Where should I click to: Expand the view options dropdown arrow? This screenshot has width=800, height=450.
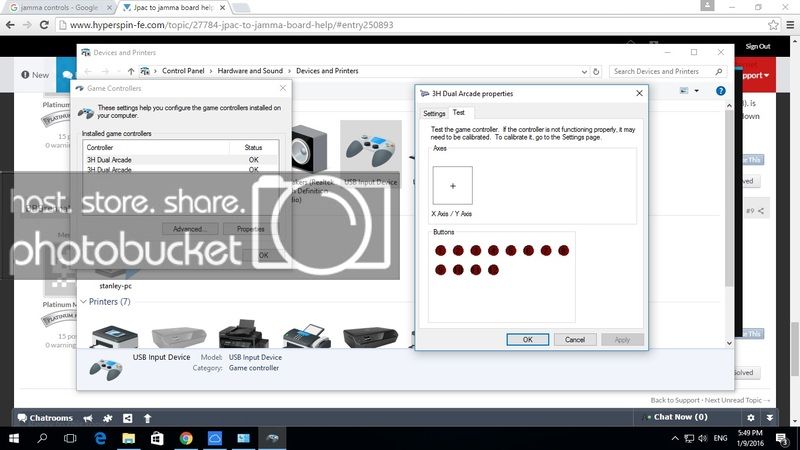(697, 91)
